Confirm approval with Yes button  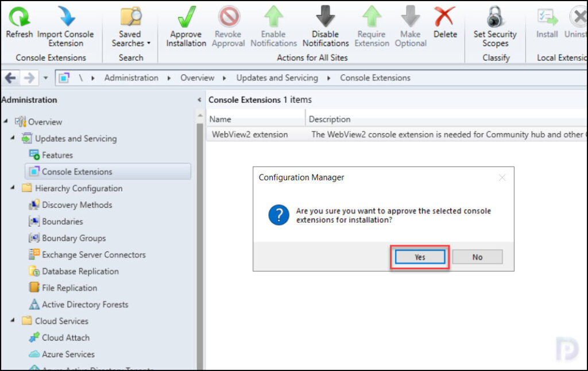pyautogui.click(x=420, y=257)
